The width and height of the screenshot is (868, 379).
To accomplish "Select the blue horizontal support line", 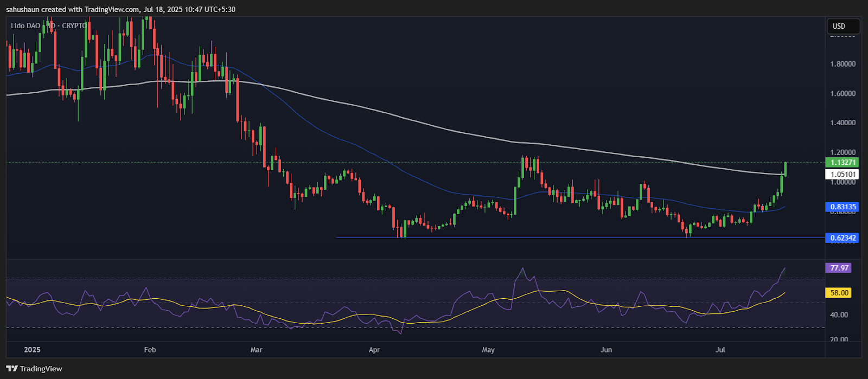I will pyautogui.click(x=580, y=237).
